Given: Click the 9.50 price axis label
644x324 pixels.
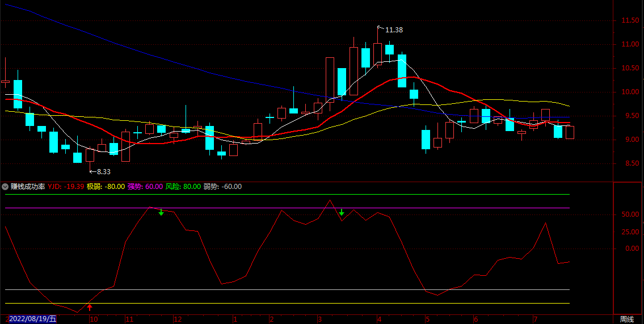Looking at the screenshot, I should click(x=631, y=116).
